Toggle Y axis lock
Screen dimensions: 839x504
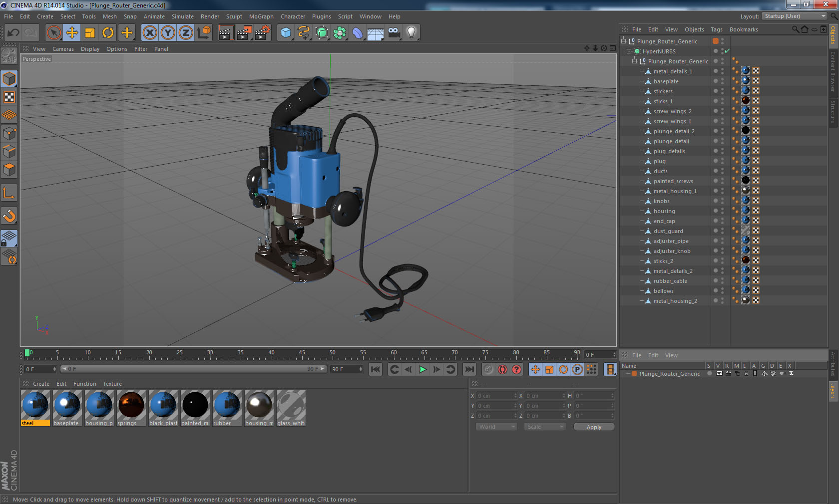168,33
